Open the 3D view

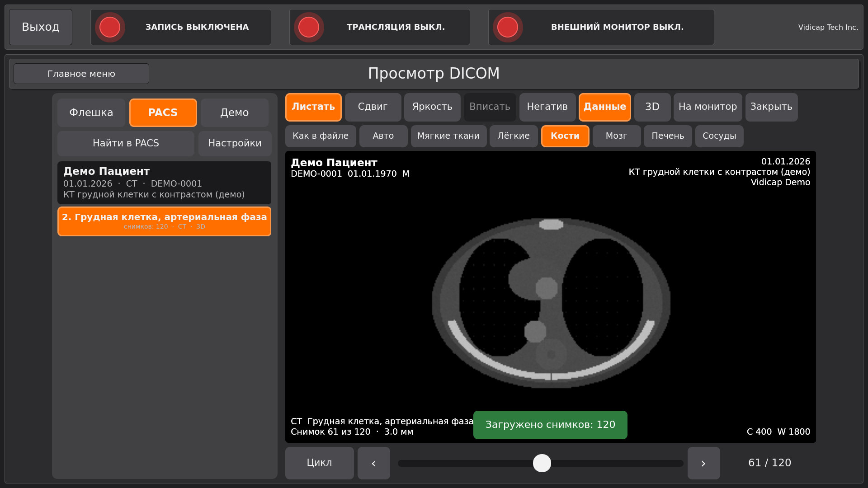tap(652, 107)
